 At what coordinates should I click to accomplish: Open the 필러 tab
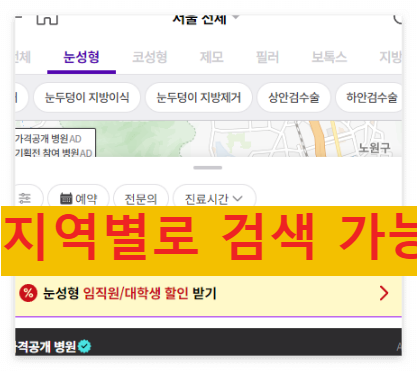pyautogui.click(x=267, y=57)
